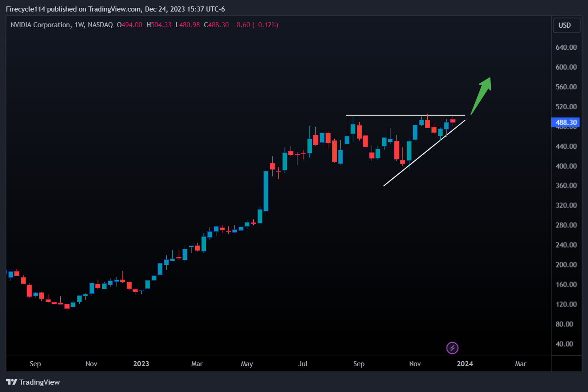
Task: Click the close value C488.30
Action: pyautogui.click(x=216, y=25)
